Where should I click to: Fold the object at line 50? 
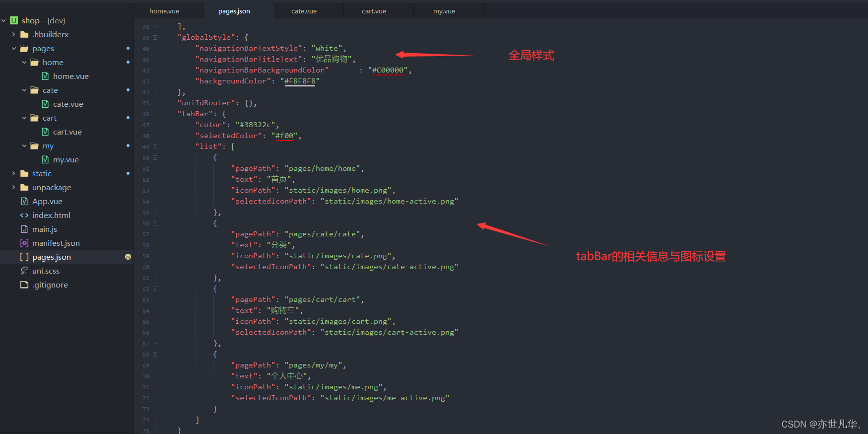coord(155,157)
